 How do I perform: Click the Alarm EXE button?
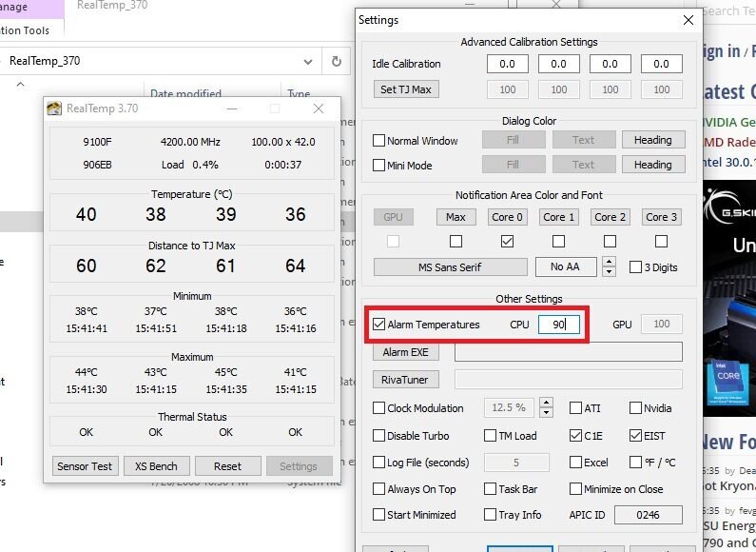click(x=405, y=352)
